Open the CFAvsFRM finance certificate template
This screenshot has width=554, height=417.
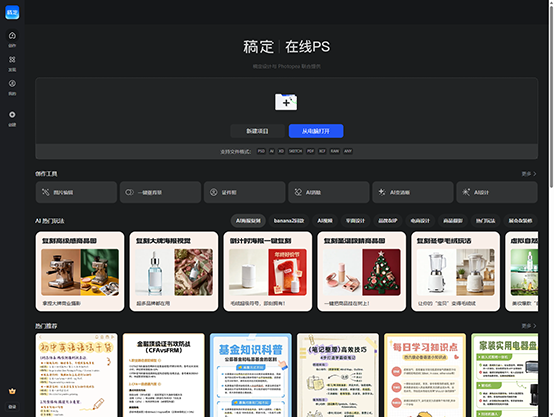click(x=164, y=375)
